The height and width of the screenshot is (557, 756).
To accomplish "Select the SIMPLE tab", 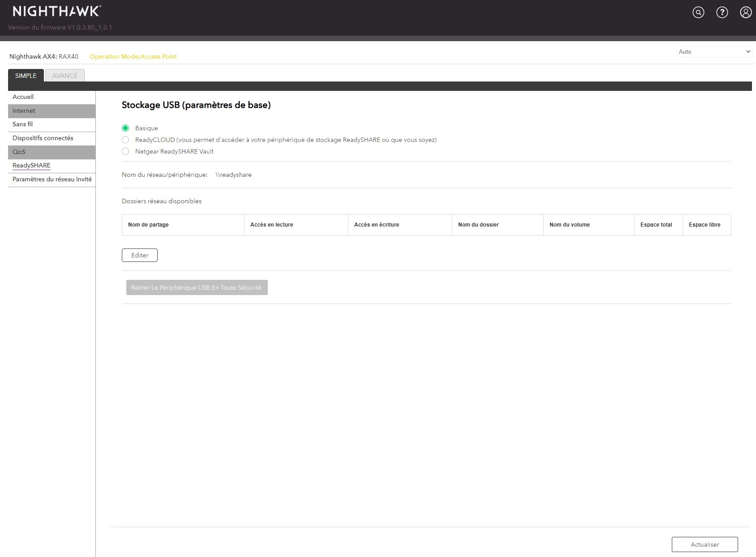I will pyautogui.click(x=26, y=76).
